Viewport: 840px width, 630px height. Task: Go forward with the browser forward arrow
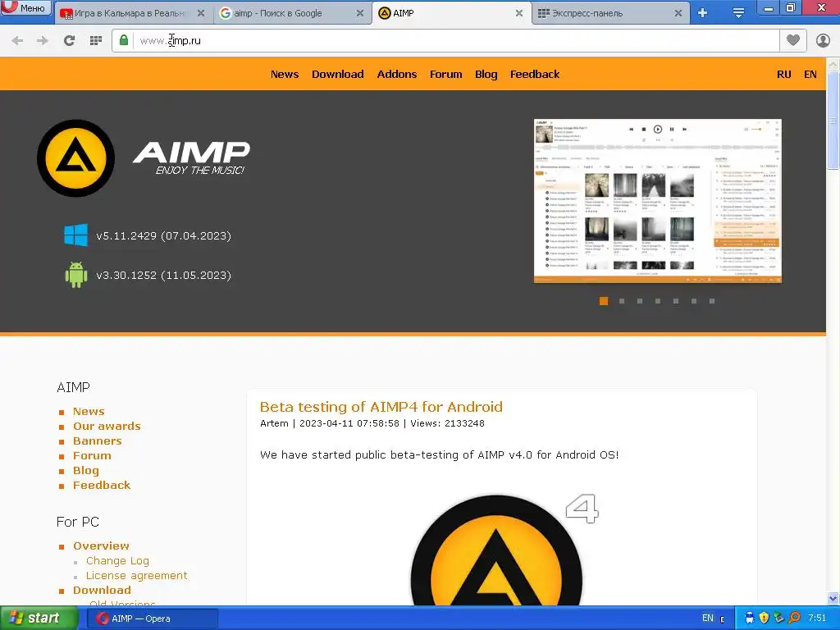pyautogui.click(x=43, y=41)
